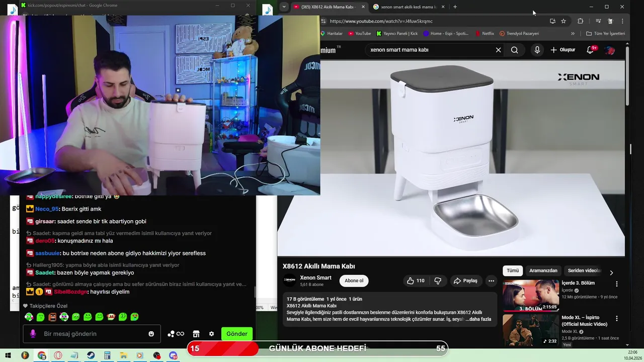This screenshot has height=362, width=644.
Task: Open Xenon Smart channel name
Action: click(315, 278)
